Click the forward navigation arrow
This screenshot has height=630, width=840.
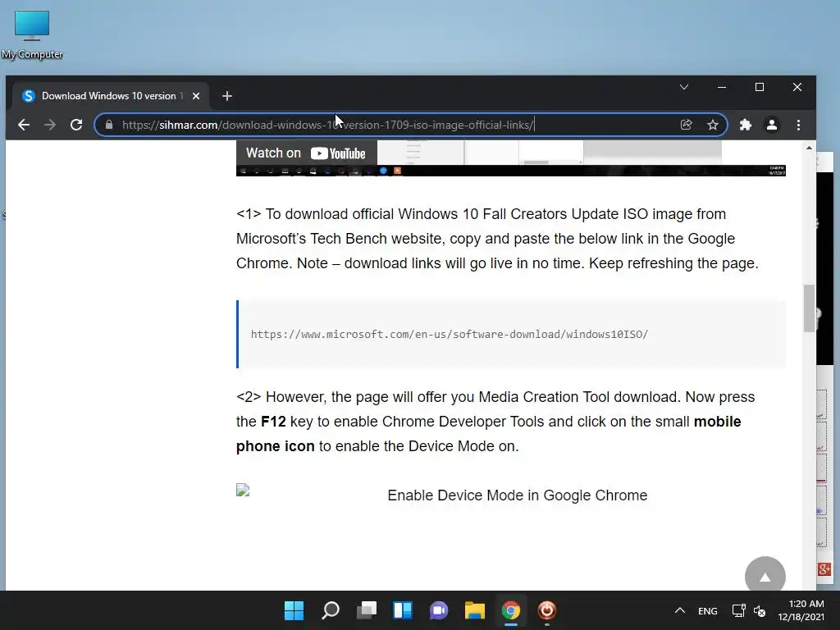click(50, 125)
